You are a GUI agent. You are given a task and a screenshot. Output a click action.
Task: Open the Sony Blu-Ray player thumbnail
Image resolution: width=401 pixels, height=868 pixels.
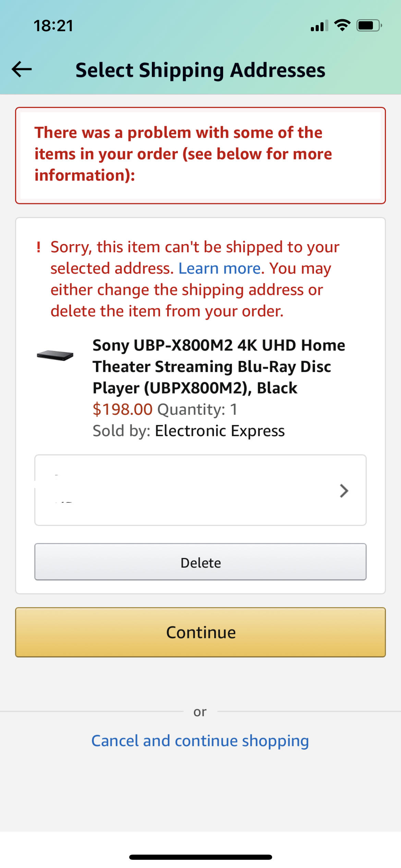55,355
